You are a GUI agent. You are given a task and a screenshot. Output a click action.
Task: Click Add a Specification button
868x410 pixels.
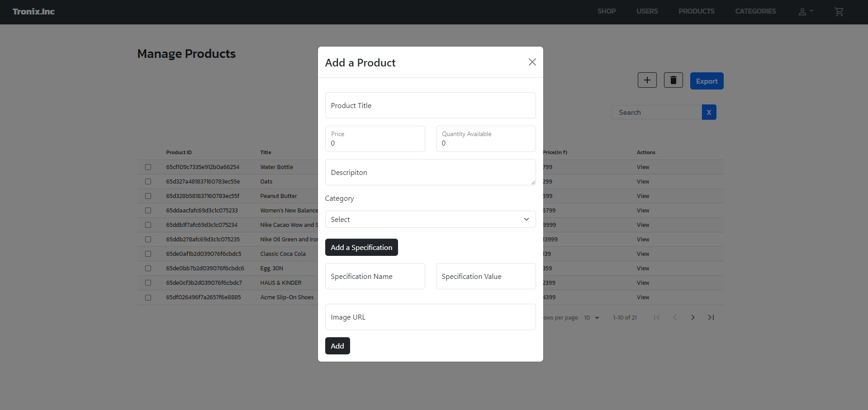point(361,247)
